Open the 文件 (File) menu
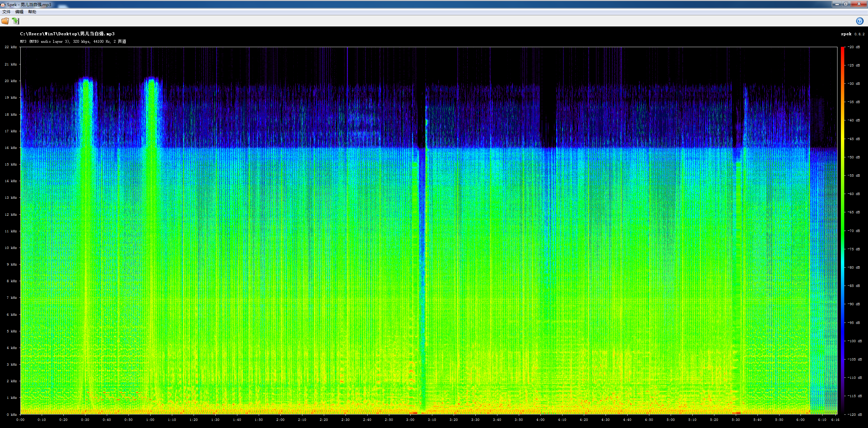This screenshot has width=868, height=428. pyautogui.click(x=6, y=12)
